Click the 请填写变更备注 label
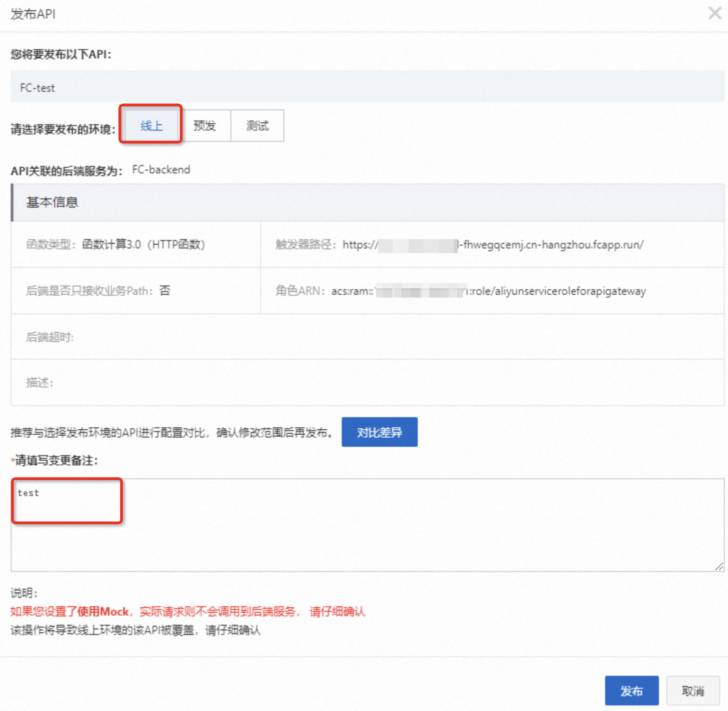 (54, 460)
